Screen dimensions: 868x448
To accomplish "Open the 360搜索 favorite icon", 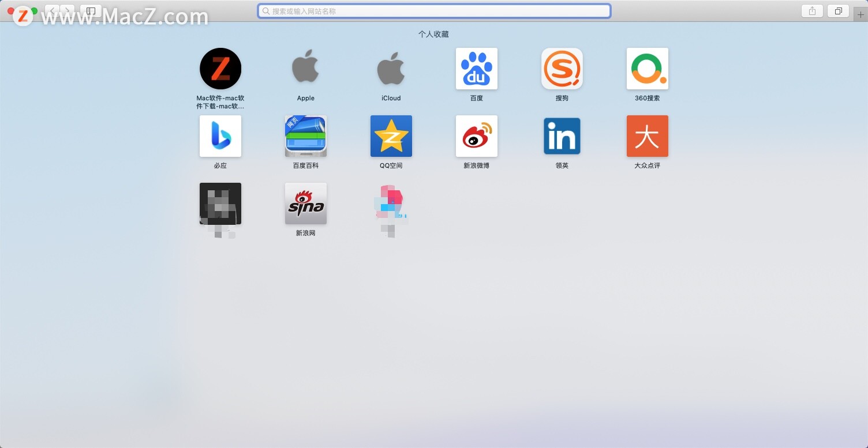I will pyautogui.click(x=648, y=69).
